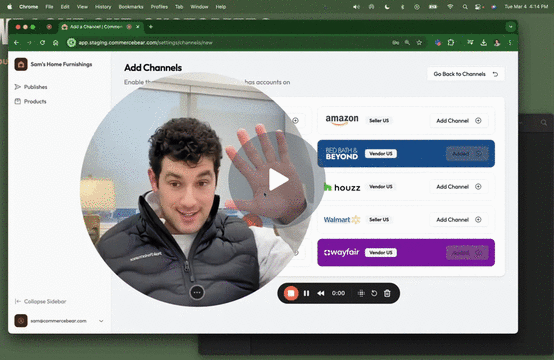554x360 pixels.
Task: Open Chrome downloads
Action: pyautogui.click(x=484, y=43)
